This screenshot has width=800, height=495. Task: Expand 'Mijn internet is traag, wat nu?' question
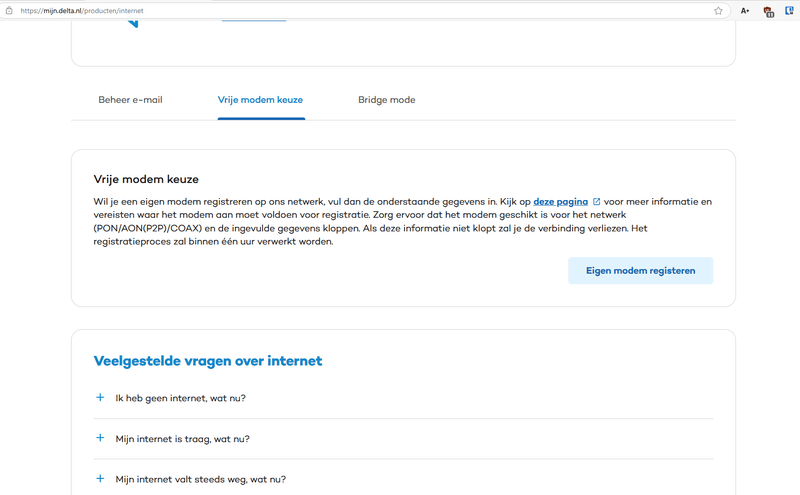[x=182, y=439]
